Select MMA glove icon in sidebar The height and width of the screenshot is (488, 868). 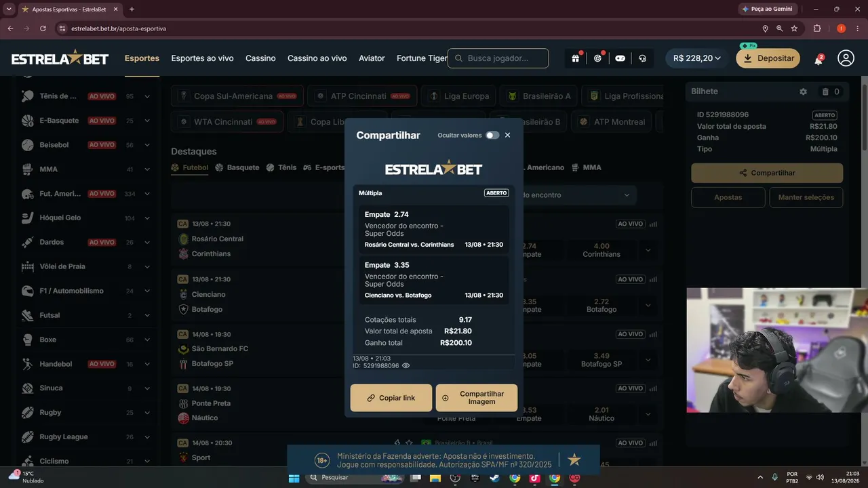point(28,169)
